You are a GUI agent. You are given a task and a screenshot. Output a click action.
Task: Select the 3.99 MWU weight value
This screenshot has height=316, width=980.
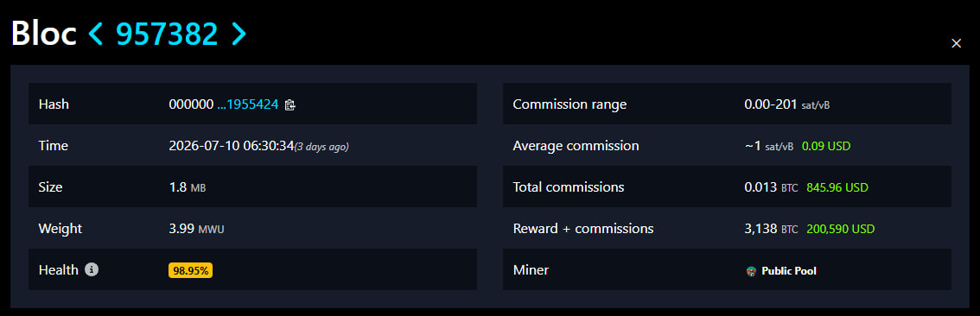tap(196, 229)
